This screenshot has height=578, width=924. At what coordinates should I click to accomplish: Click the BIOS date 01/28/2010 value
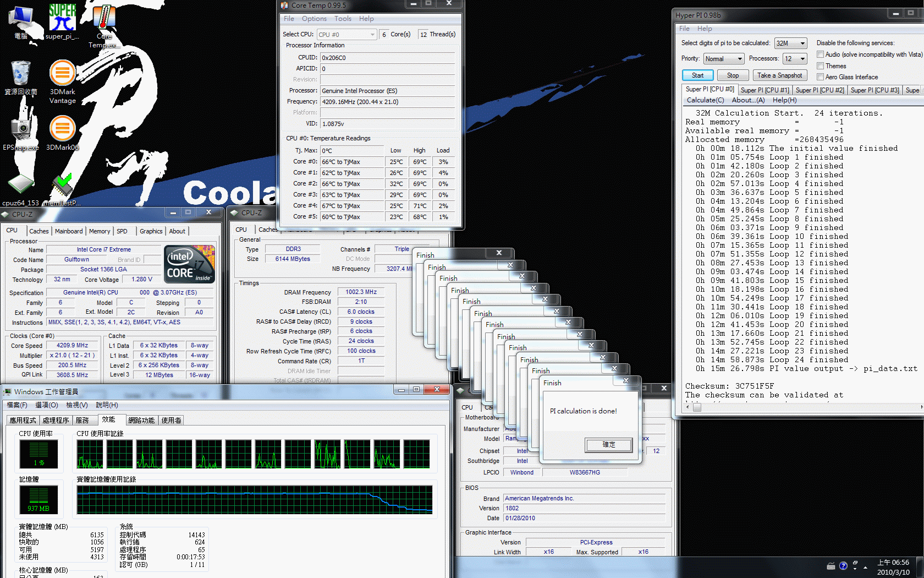(585, 519)
